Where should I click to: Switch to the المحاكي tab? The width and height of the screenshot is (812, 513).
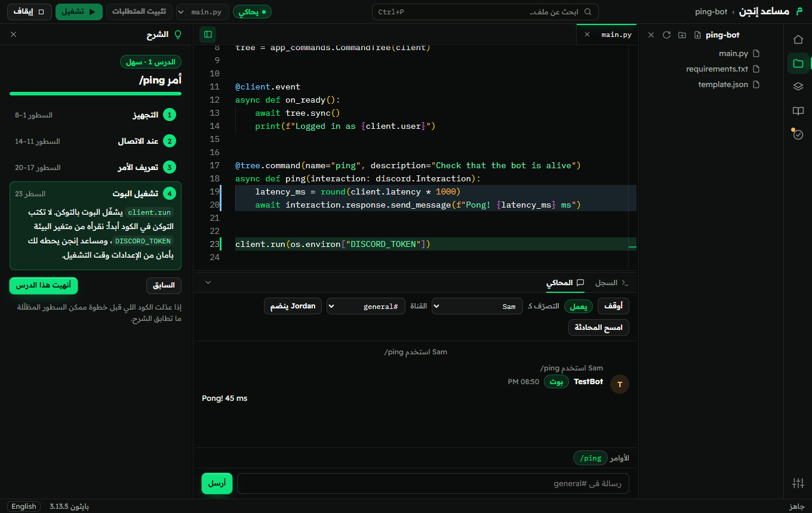(x=565, y=282)
